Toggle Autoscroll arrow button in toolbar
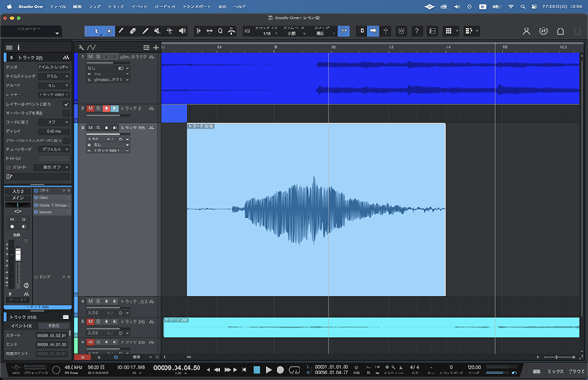This screenshot has width=588, height=380. pos(373,31)
